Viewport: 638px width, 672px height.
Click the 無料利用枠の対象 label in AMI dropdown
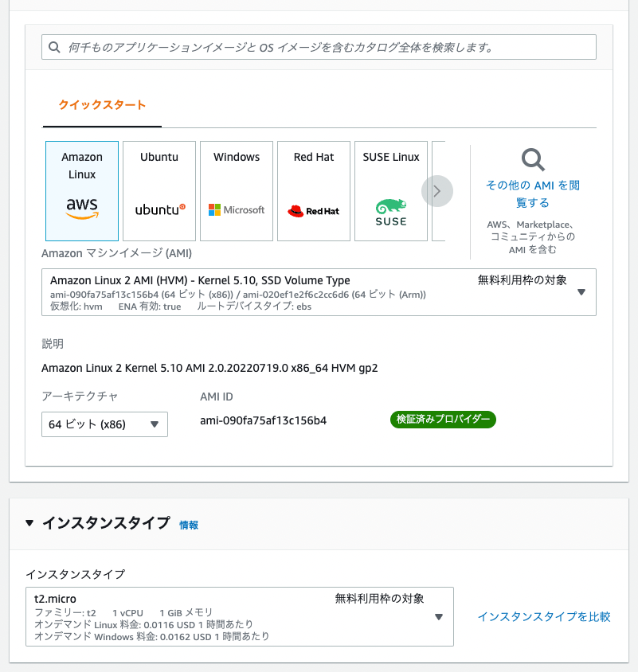pyautogui.click(x=523, y=280)
